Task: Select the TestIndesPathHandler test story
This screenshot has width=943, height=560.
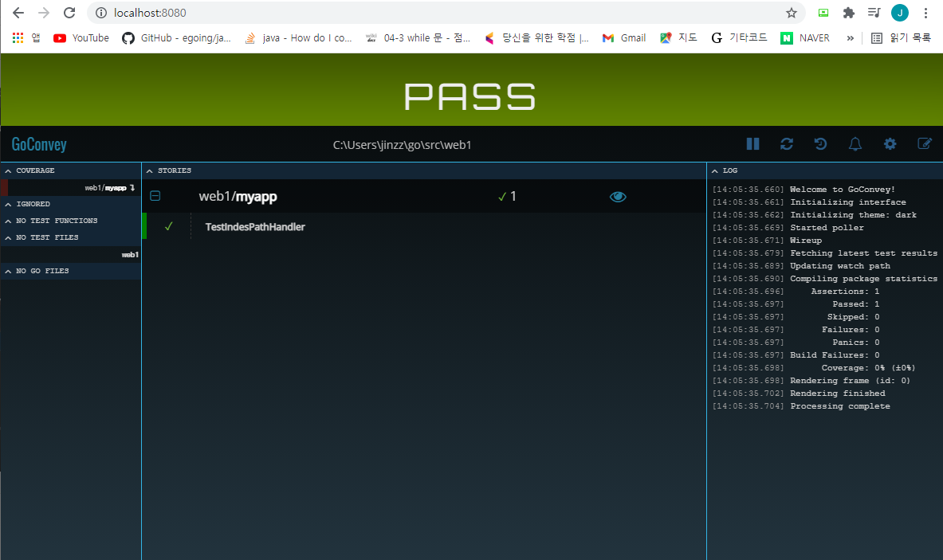Action: [255, 226]
